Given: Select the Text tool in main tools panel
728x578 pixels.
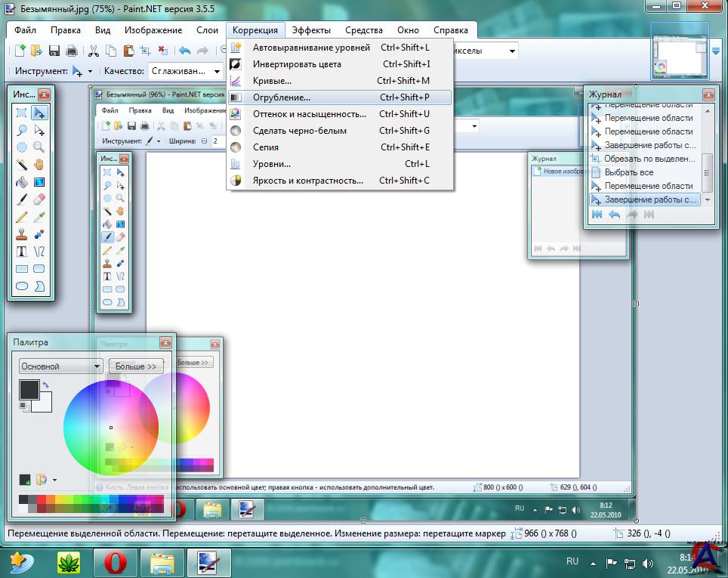Looking at the screenshot, I should point(22,251).
